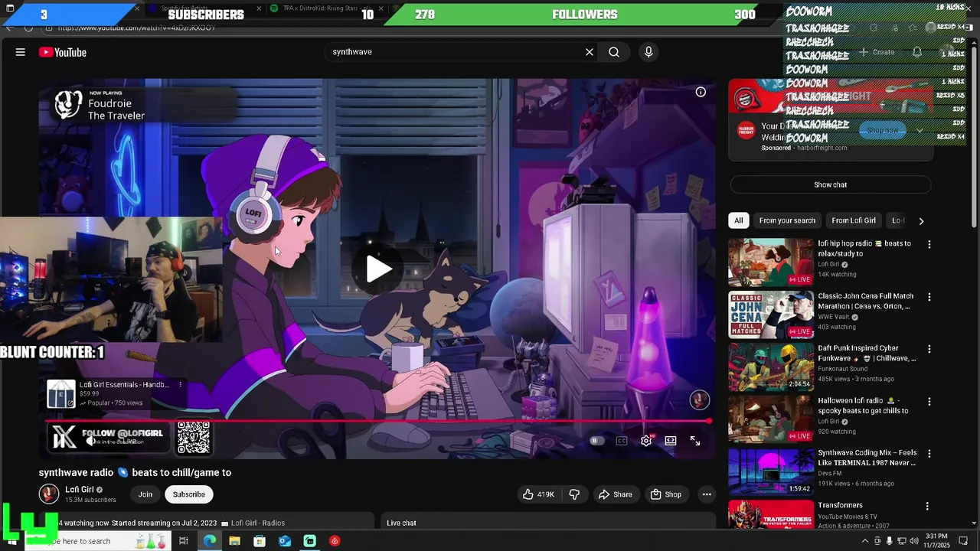Open the Lofi Girl channel name link
This screenshot has width=980, height=551.
click(80, 490)
